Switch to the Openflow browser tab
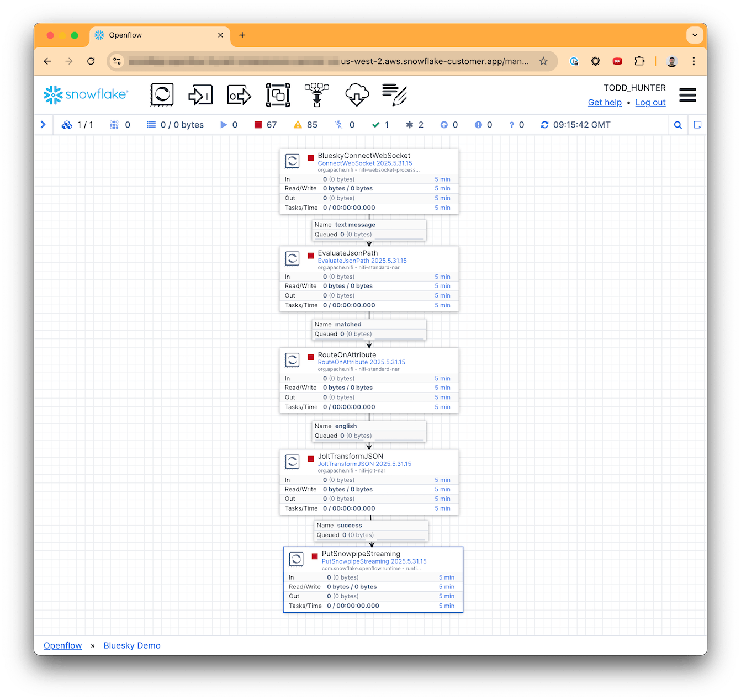Screen dimensions: 741x700 [159, 35]
